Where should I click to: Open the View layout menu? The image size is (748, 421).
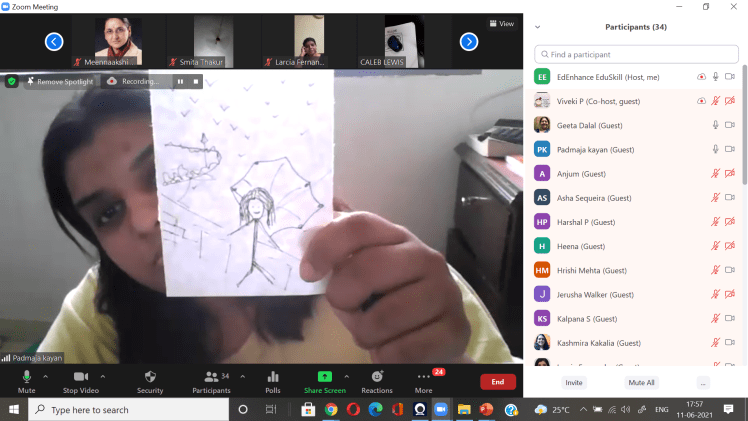[501, 23]
